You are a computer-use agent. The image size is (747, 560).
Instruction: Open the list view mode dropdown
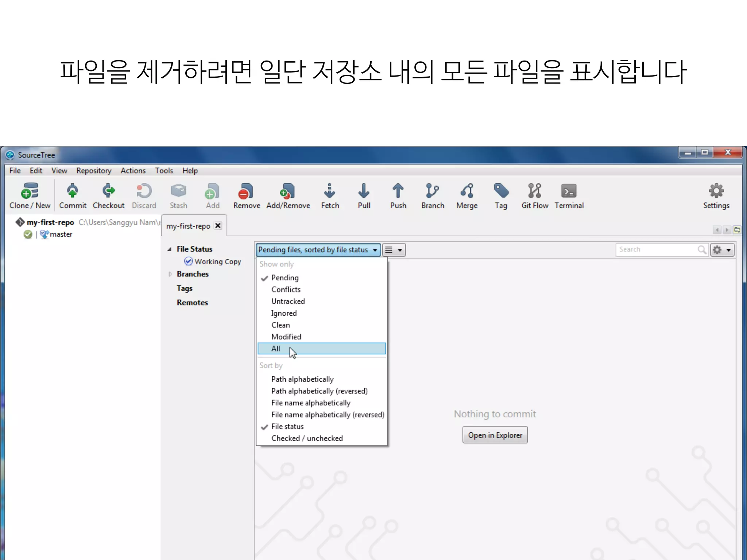point(394,250)
